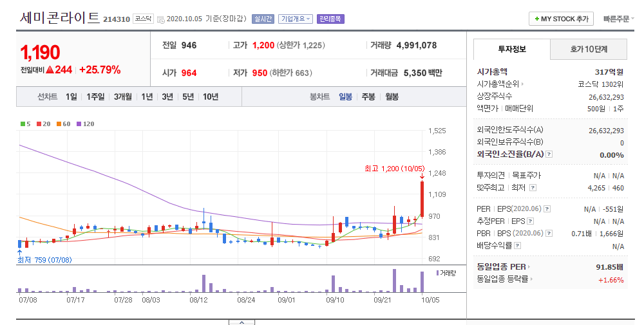This screenshot has width=644, height=325.
Task: Click the 10/05 candlestick in the chart
Action: pos(422,199)
